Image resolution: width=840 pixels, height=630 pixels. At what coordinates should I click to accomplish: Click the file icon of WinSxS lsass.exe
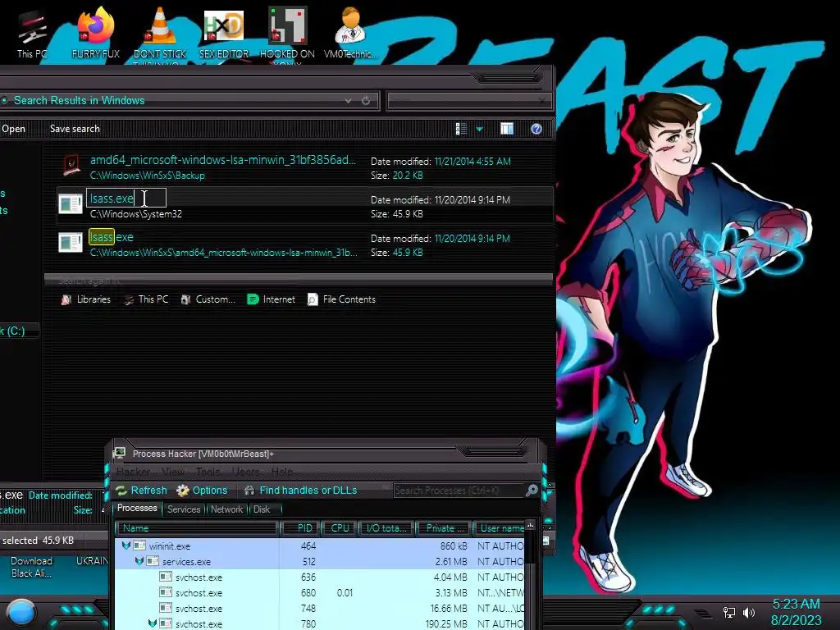click(x=71, y=243)
